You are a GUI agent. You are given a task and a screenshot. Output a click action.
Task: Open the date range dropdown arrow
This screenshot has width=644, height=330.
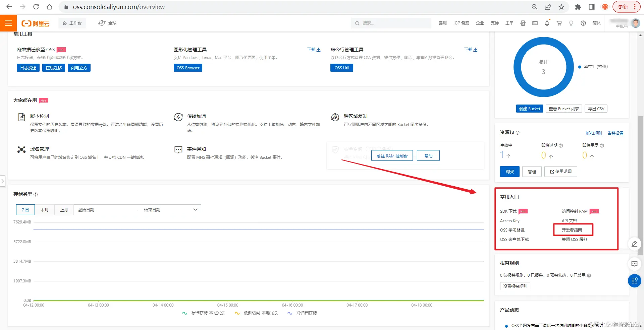click(196, 210)
